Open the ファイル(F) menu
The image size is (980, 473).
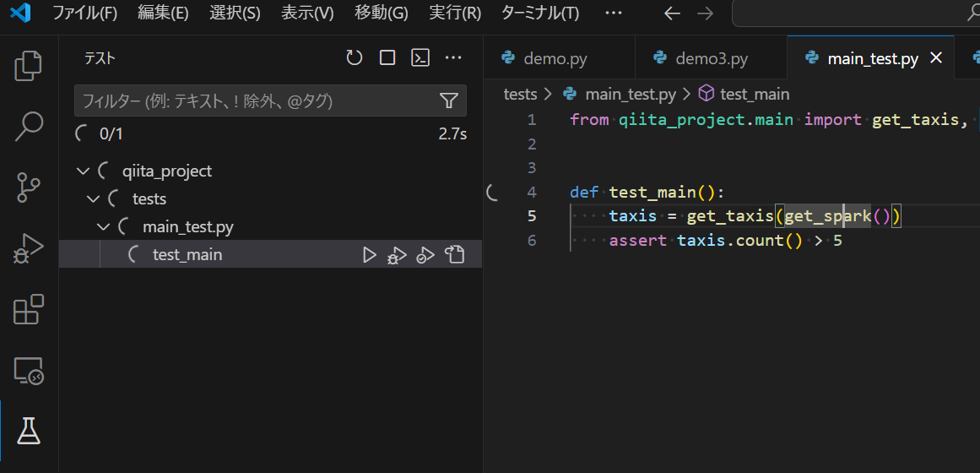point(84,14)
